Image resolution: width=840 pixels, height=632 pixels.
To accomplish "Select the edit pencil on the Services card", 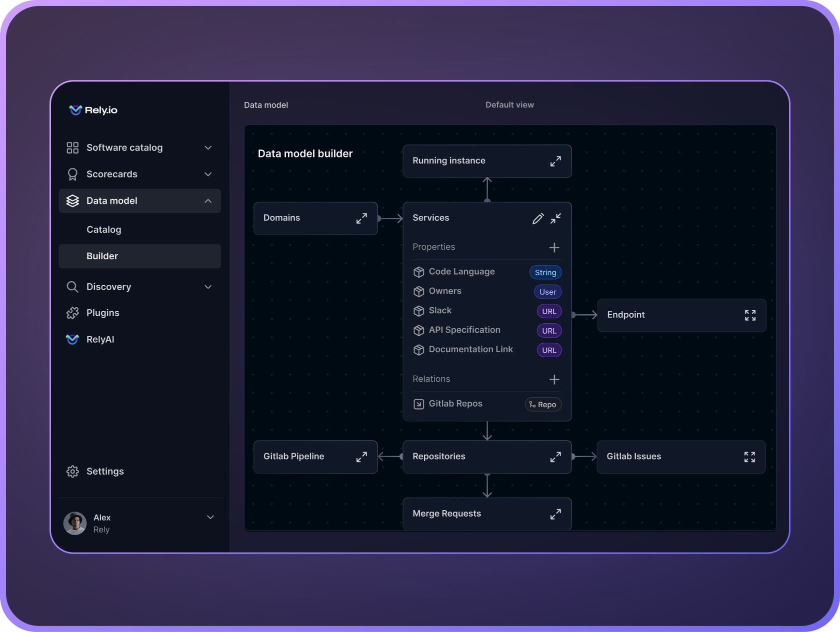I will pyautogui.click(x=538, y=218).
